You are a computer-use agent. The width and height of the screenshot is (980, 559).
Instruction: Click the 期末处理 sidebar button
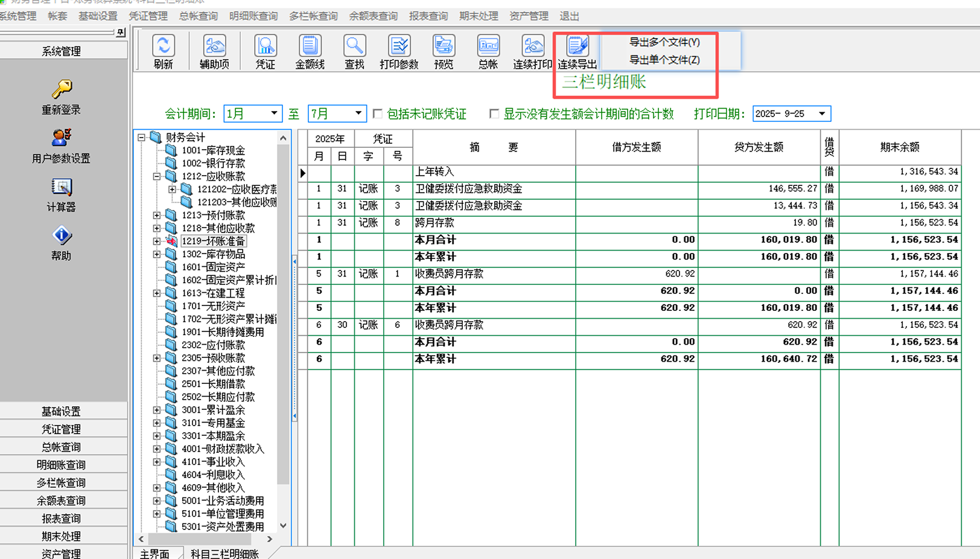coord(62,536)
